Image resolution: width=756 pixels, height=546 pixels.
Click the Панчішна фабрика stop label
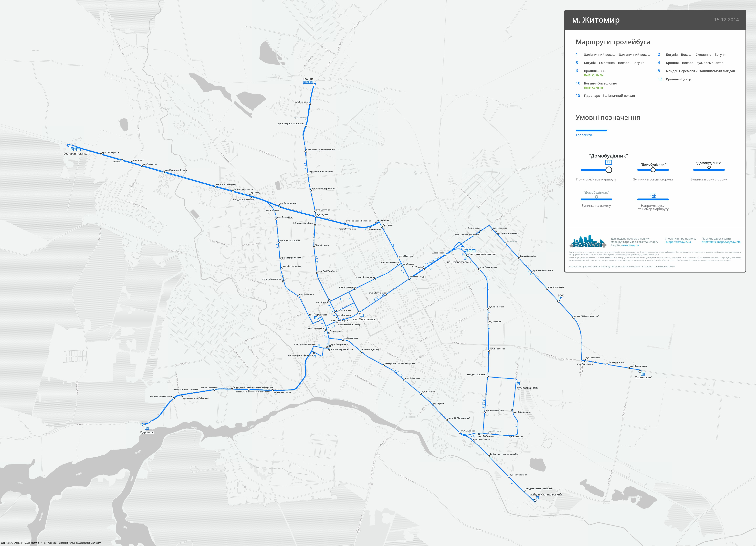click(226, 185)
